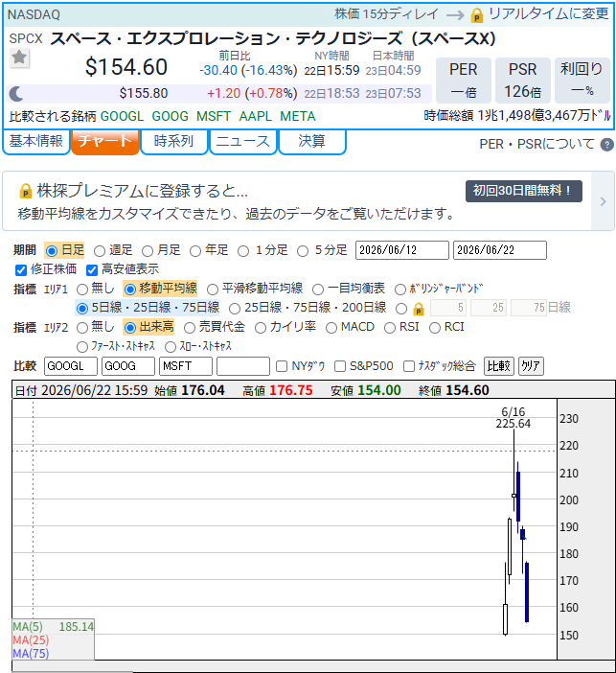Switch to the 決算 tab
The width and height of the screenshot is (616, 673).
[x=312, y=141]
